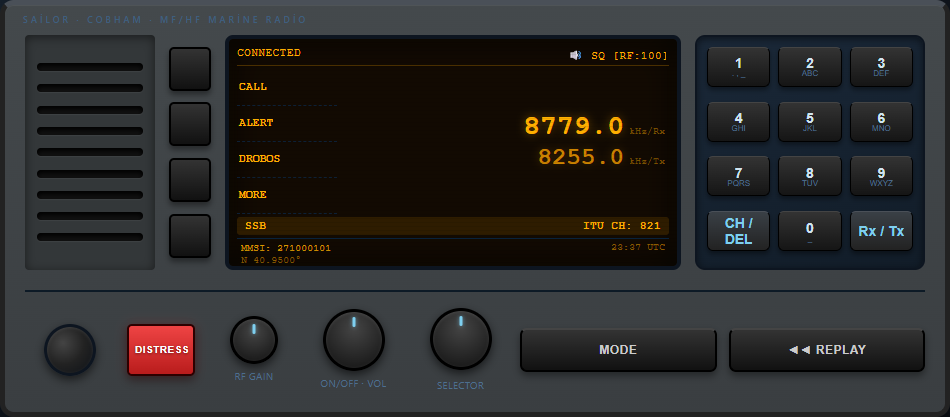Click the MMSI: 271000101 readout
The height and width of the screenshot is (417, 950).
(x=286, y=248)
